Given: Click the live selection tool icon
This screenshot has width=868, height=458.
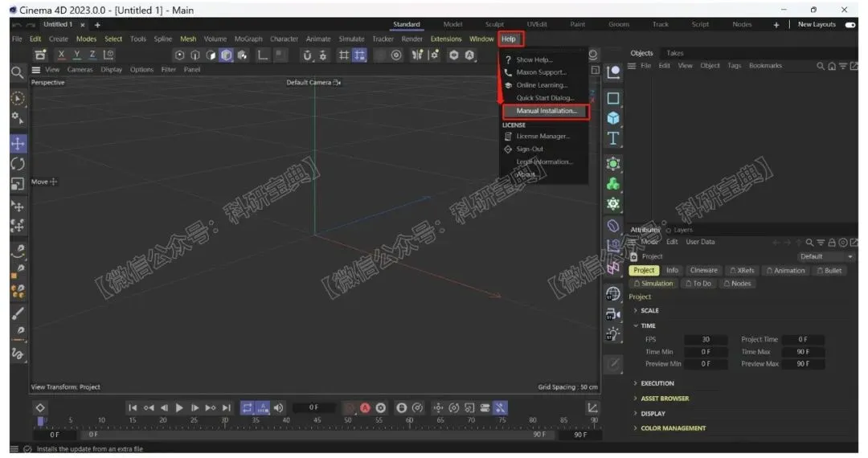Looking at the screenshot, I should click(18, 99).
